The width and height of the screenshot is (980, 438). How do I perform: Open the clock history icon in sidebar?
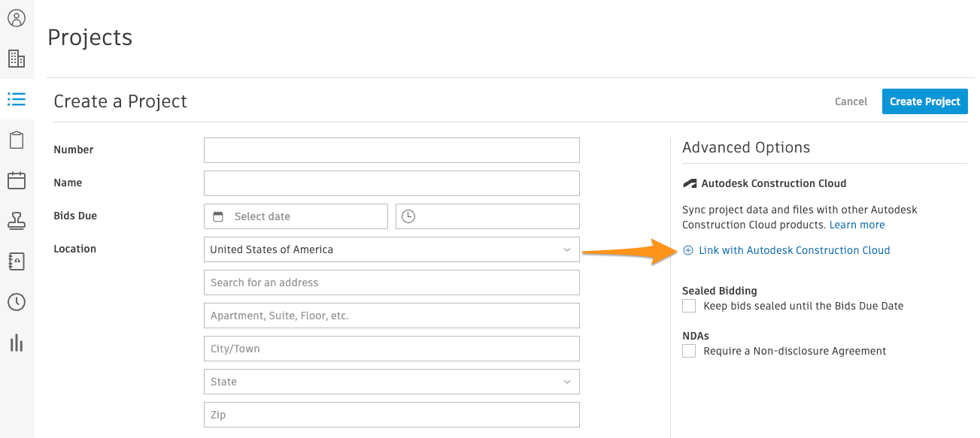click(17, 302)
